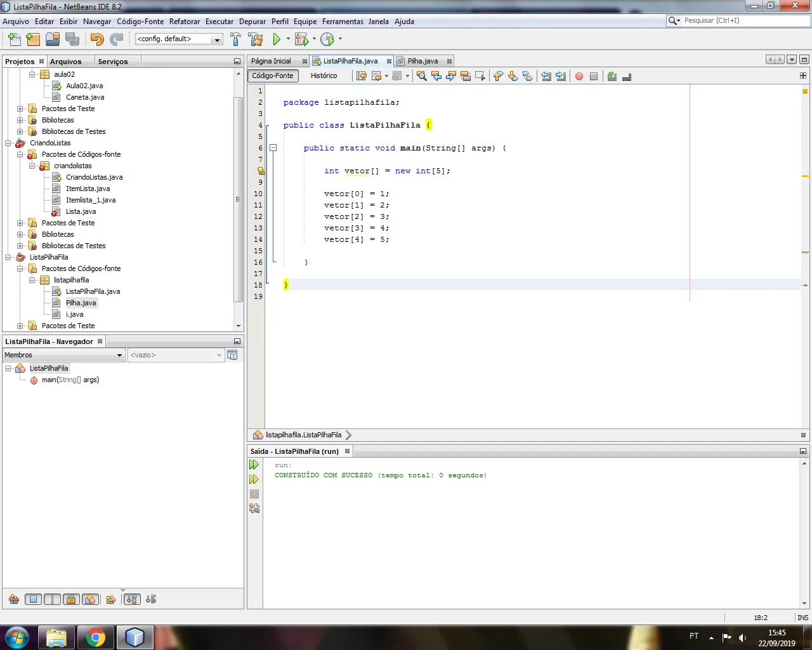Click the Build Project hammer icon
This screenshot has width=812, height=650.
point(235,39)
